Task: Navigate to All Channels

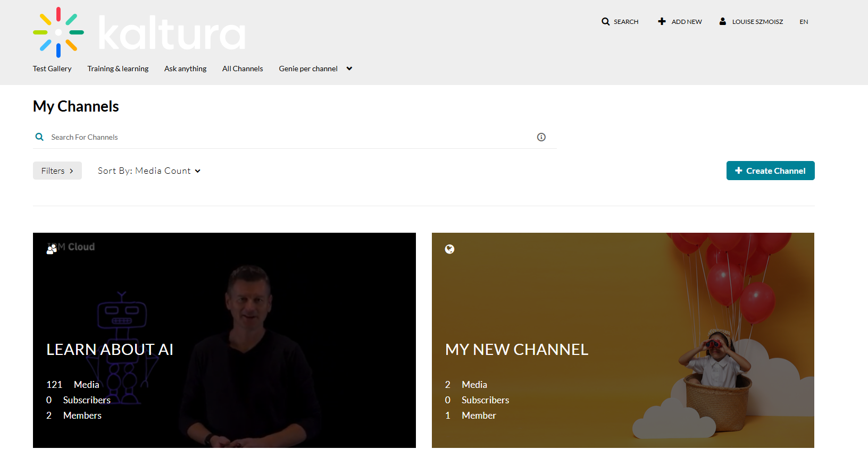Action: [x=243, y=69]
